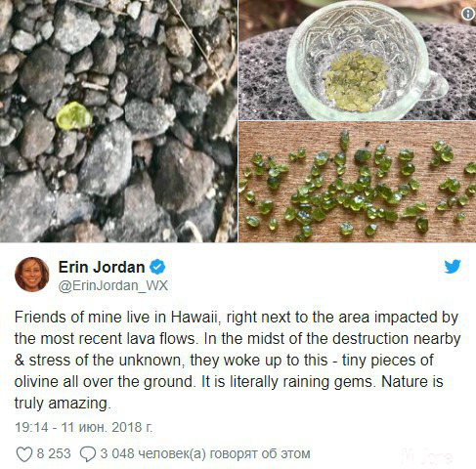Open the @ErinJordan_WX handle link
This screenshot has width=476, height=469.
[113, 285]
